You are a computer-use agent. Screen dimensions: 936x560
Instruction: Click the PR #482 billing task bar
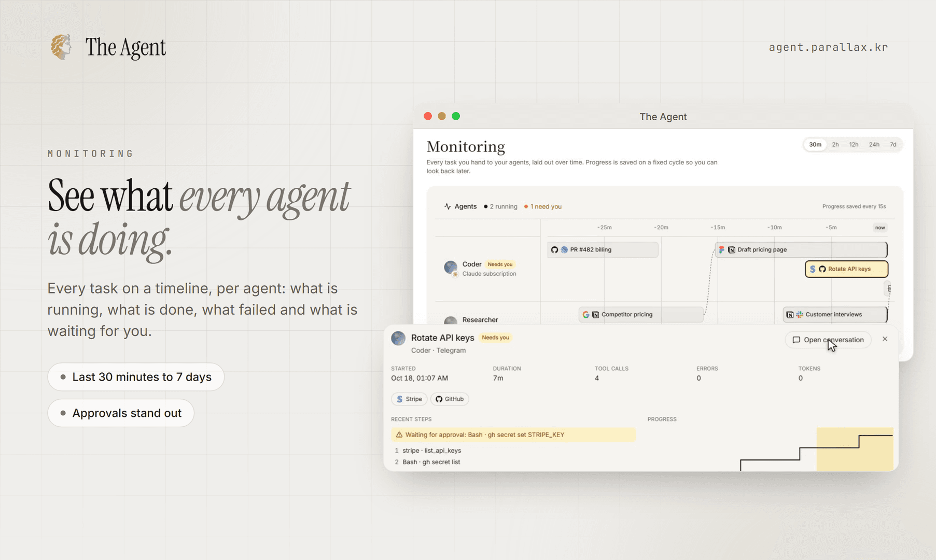point(603,249)
